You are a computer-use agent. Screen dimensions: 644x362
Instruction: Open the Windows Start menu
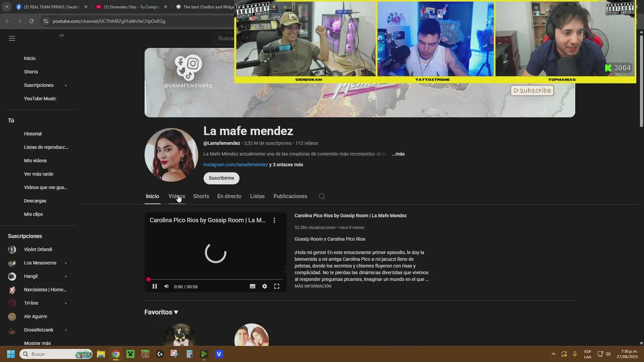11,354
